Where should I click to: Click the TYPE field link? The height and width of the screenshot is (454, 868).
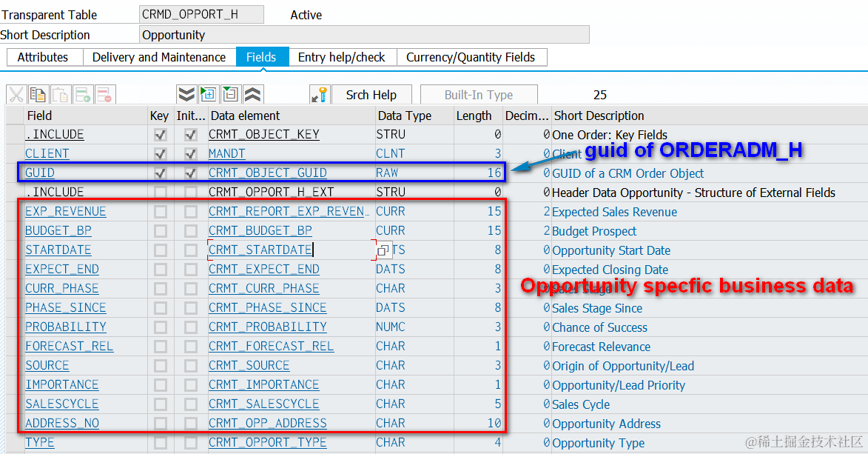coord(40,442)
